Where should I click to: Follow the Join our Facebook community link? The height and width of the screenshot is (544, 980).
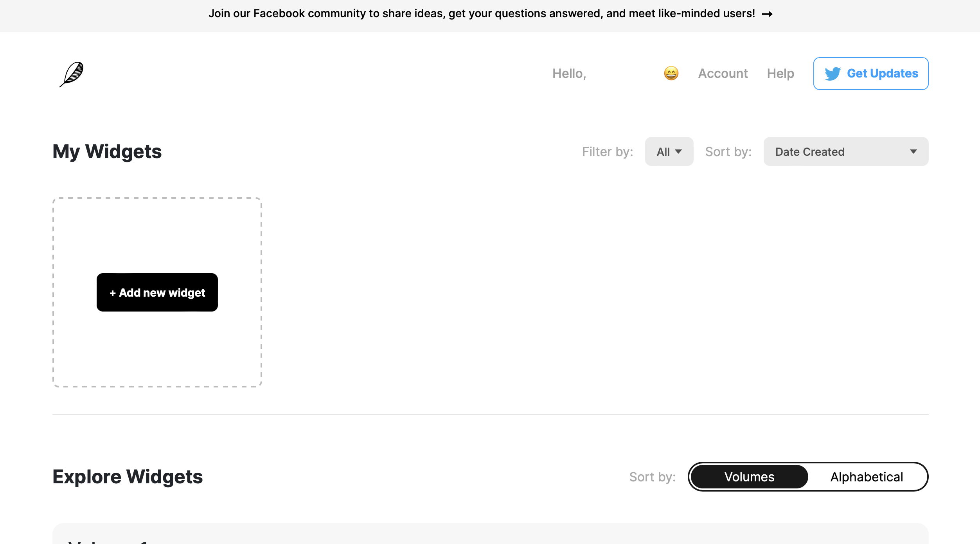[x=481, y=14]
